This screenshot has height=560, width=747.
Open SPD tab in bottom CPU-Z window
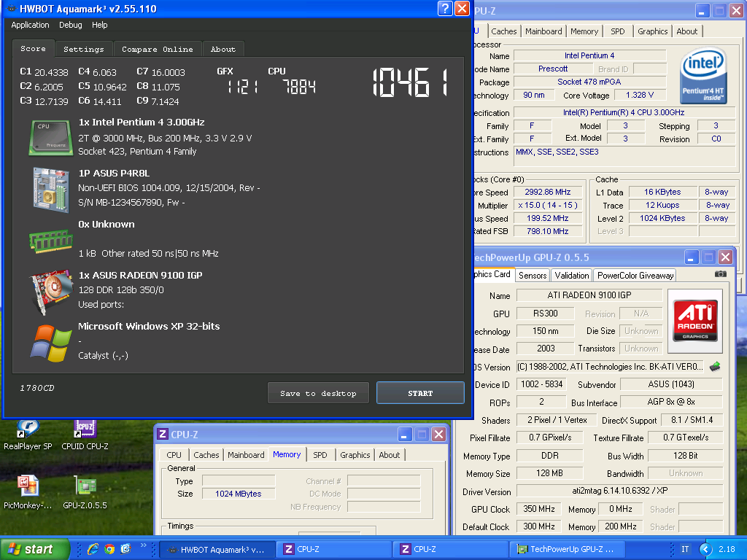pyautogui.click(x=320, y=455)
